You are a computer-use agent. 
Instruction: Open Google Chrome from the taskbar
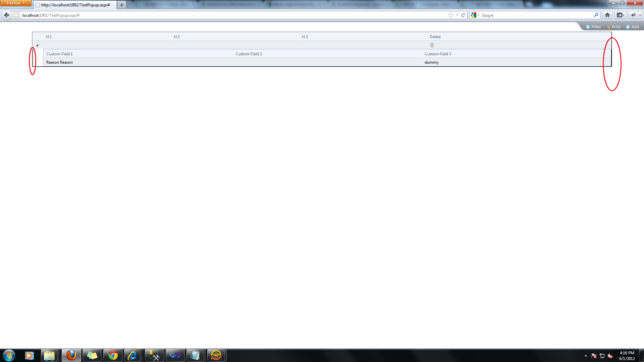pos(113,355)
